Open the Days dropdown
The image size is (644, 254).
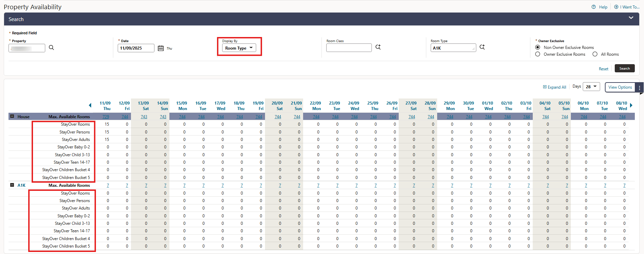591,87
